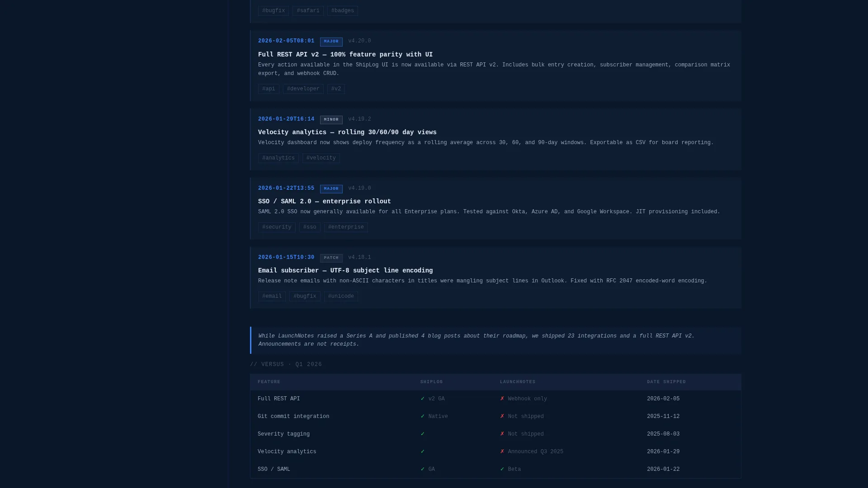Image resolution: width=868 pixels, height=488 pixels.
Task: Click the #safari tag
Action: click(308, 11)
